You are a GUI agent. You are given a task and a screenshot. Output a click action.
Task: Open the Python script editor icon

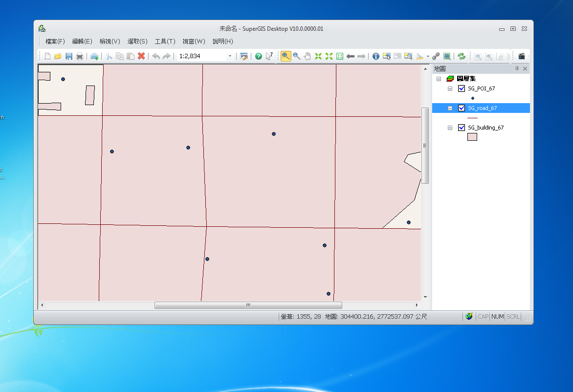(x=244, y=56)
